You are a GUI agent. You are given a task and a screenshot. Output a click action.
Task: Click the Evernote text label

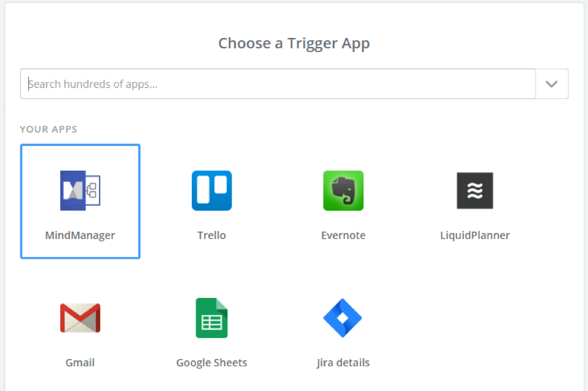(343, 235)
